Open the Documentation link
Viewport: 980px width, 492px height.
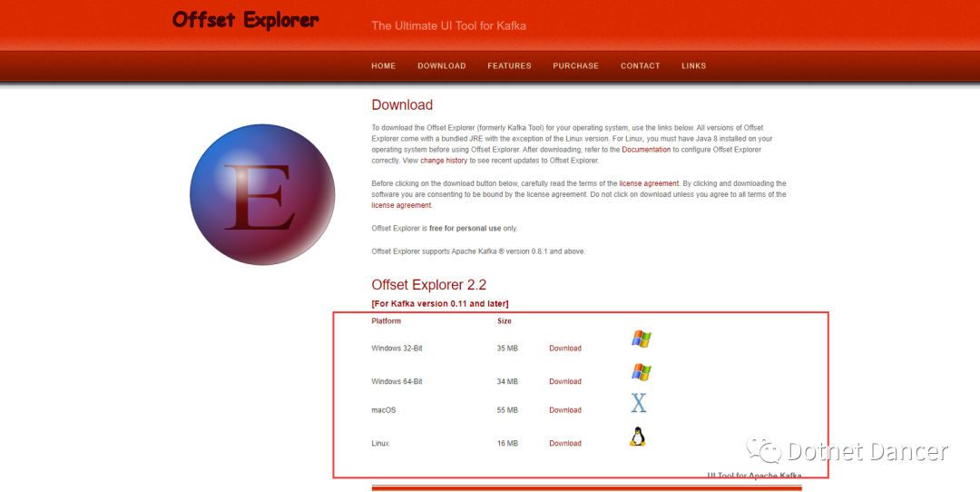(x=646, y=150)
